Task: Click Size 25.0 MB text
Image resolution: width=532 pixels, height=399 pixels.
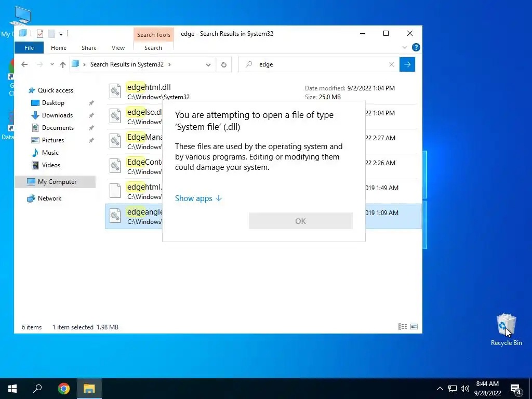Action: [323, 97]
